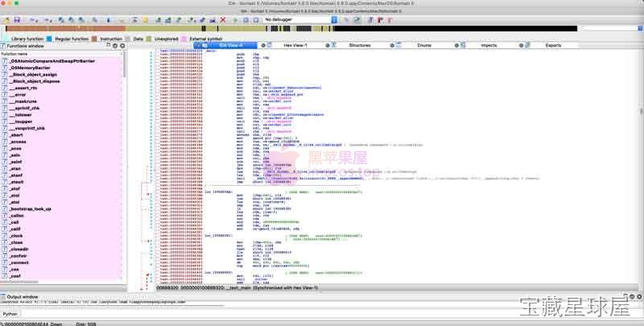The width and height of the screenshot is (644, 326).
Task: Close the Imports tab using its circle button
Action: click(456, 45)
